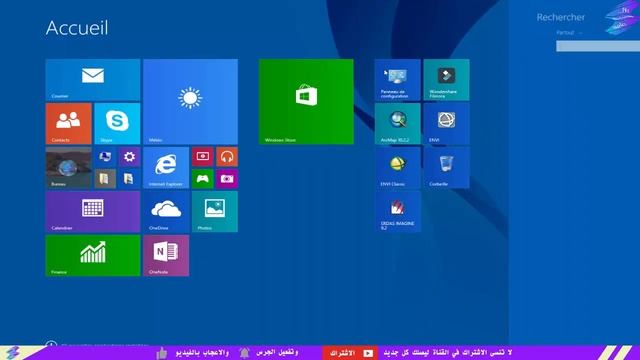Image resolution: width=640 pixels, height=360 pixels.
Task: Launch the Wondershare Filmora tile
Action: coord(447,80)
